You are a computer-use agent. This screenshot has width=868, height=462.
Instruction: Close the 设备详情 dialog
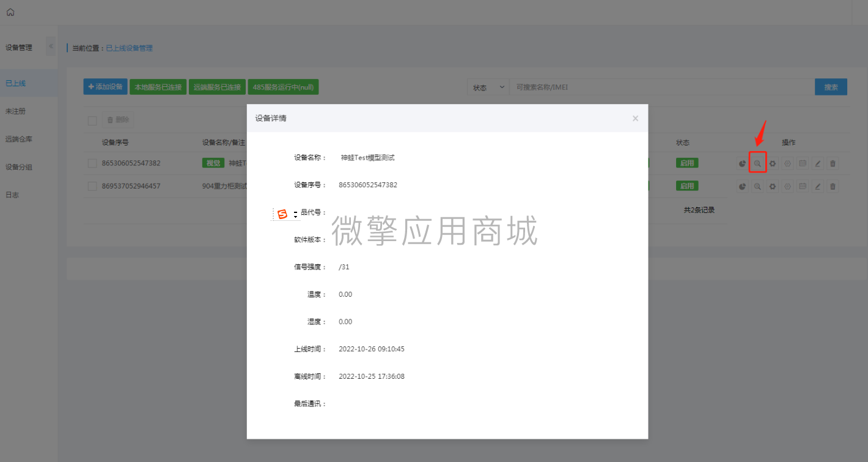tap(635, 118)
